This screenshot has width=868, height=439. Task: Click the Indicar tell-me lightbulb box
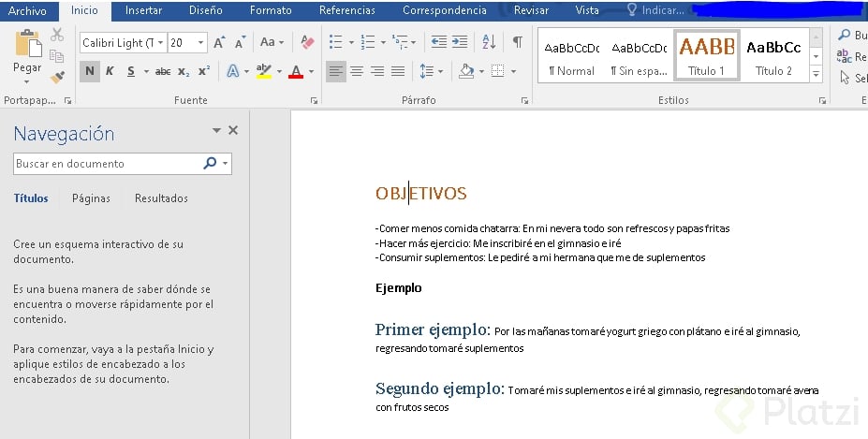click(656, 10)
